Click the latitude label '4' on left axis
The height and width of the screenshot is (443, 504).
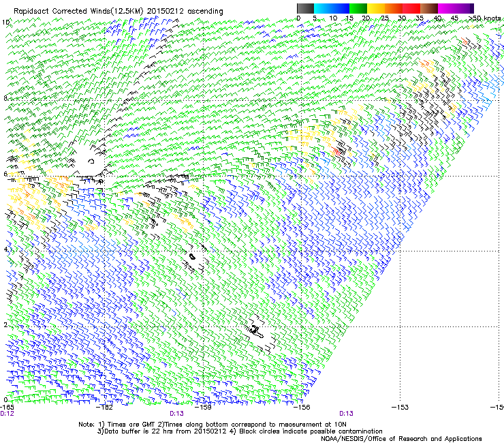click(5, 249)
